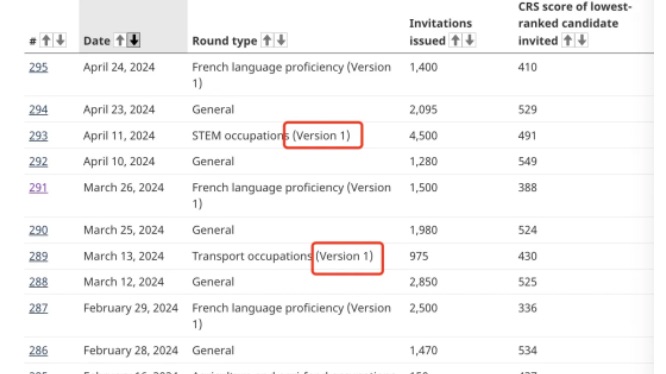
Task: Sort CRS score column ascending arrow
Action: (x=567, y=40)
